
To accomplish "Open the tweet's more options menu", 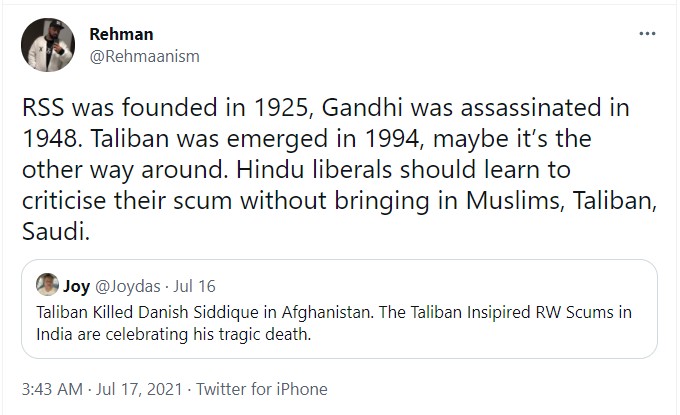I will tap(647, 34).
